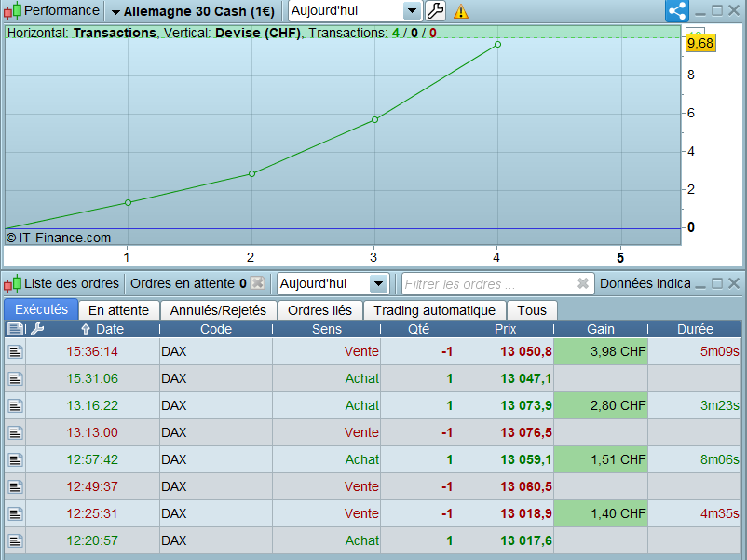The image size is (747, 560).
Task: Click the blue share icon
Action: click(677, 10)
